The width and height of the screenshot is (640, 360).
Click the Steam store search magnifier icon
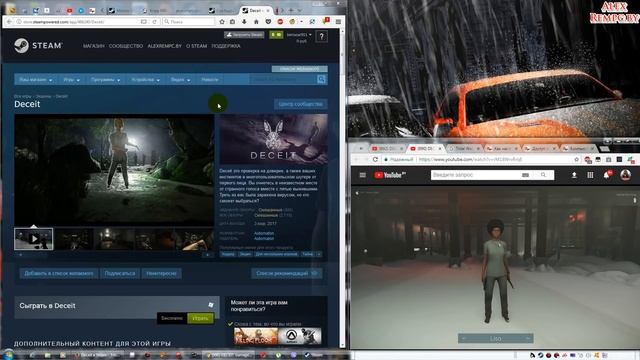pos(322,80)
